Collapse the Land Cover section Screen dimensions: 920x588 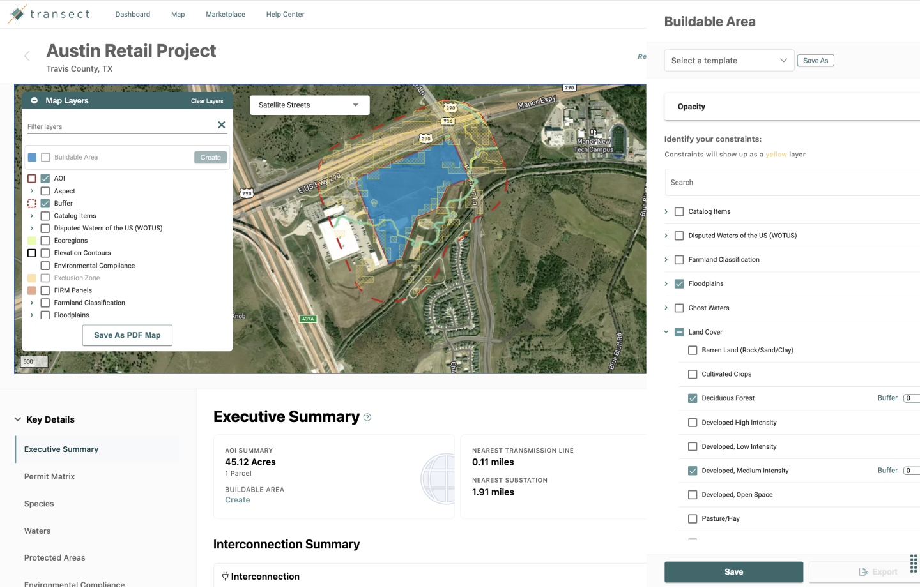coord(666,331)
